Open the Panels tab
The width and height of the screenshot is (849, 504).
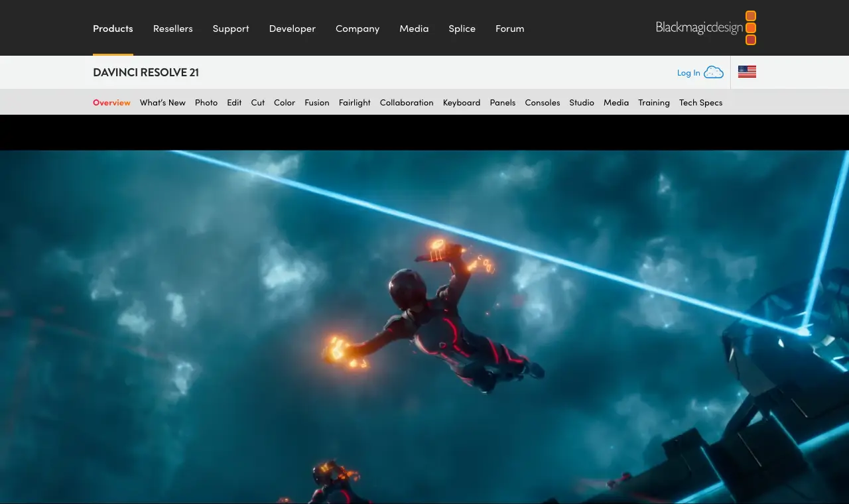click(x=503, y=102)
